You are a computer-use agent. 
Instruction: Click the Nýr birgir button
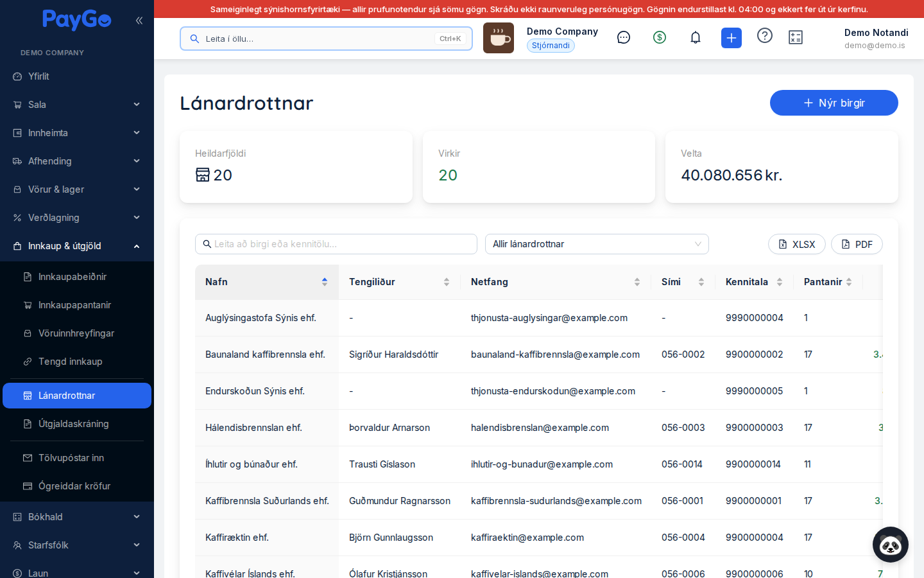(x=834, y=103)
